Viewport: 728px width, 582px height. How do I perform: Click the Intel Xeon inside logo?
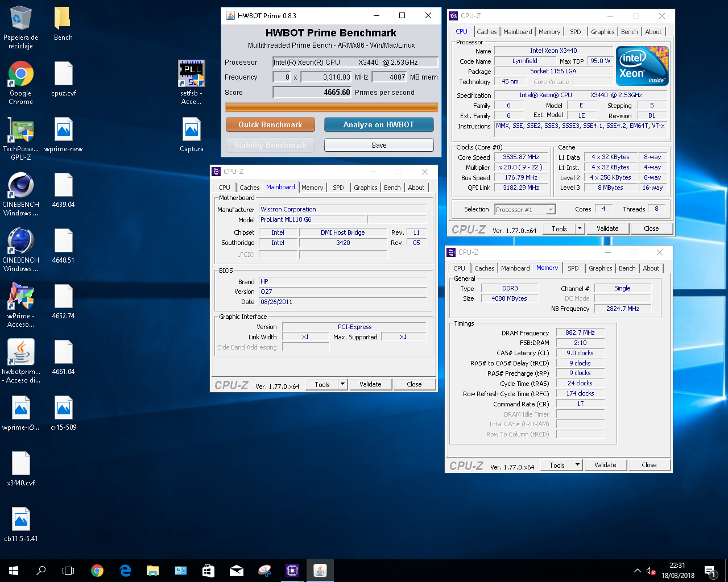coord(642,66)
